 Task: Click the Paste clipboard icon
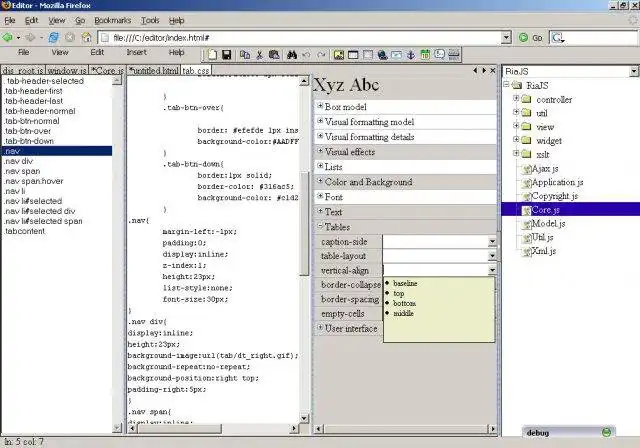point(274,54)
